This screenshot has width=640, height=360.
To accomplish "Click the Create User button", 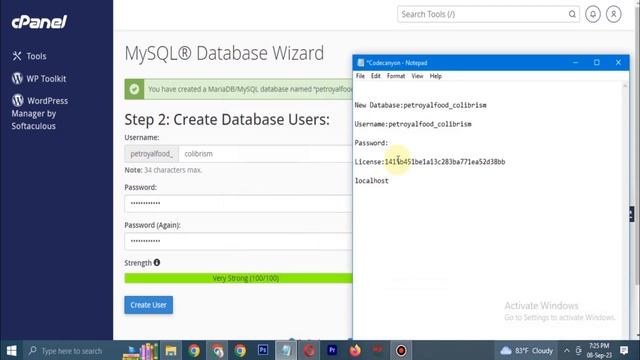I will click(x=149, y=305).
